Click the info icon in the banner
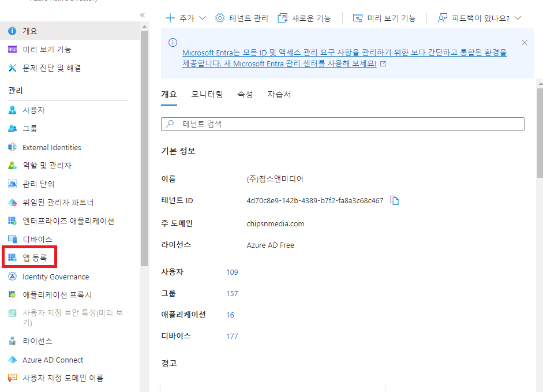543x392 pixels. coord(173,43)
